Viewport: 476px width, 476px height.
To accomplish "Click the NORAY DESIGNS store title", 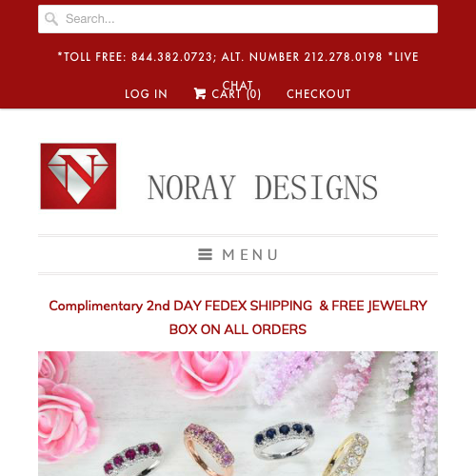I will (263, 188).
